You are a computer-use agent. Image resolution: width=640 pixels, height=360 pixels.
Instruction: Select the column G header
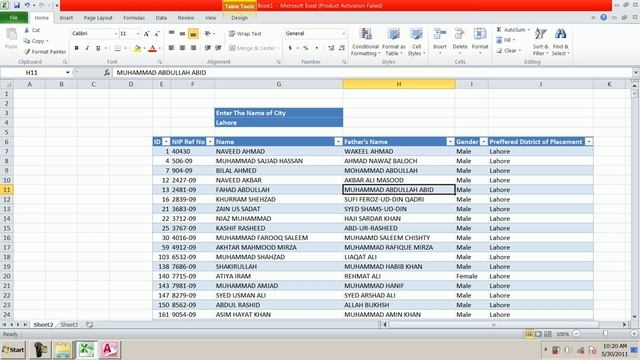[x=279, y=84]
